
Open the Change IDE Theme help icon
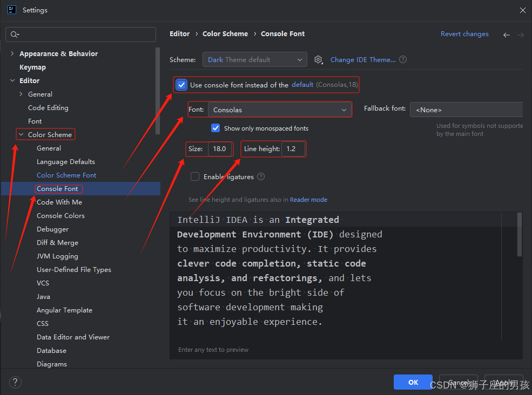click(403, 60)
